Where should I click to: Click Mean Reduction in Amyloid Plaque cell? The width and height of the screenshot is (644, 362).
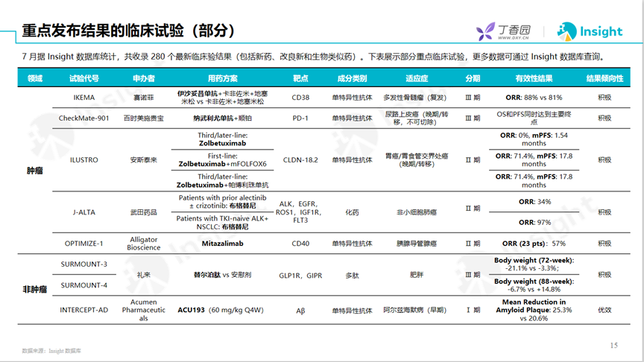point(534,310)
